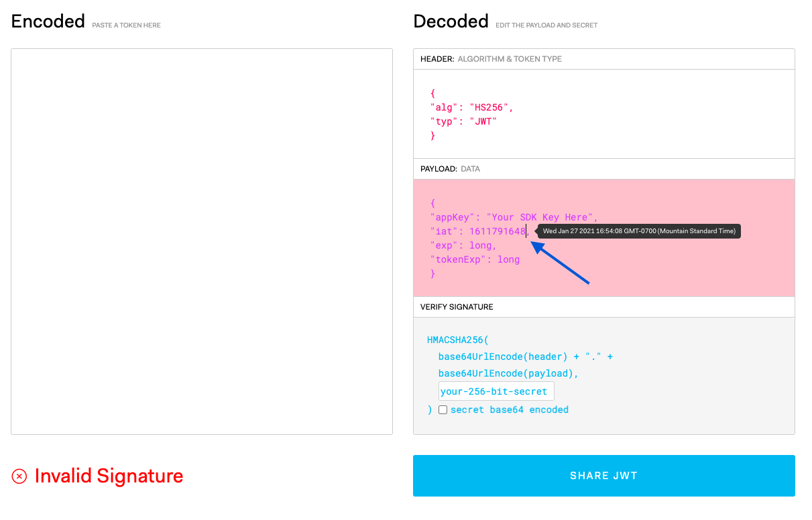Screen dimensions: 812x520
Task: Select the PAYLOAD: DATA section header
Action: coord(603,169)
